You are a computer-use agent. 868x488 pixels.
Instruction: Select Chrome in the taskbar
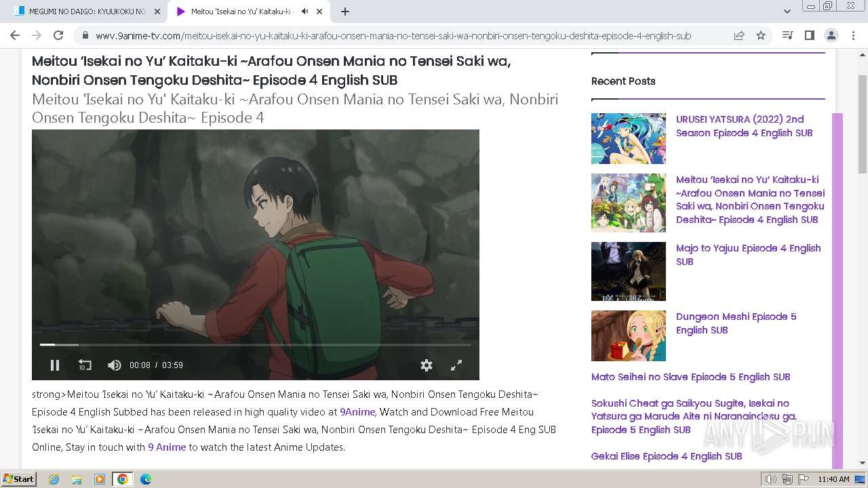click(123, 479)
